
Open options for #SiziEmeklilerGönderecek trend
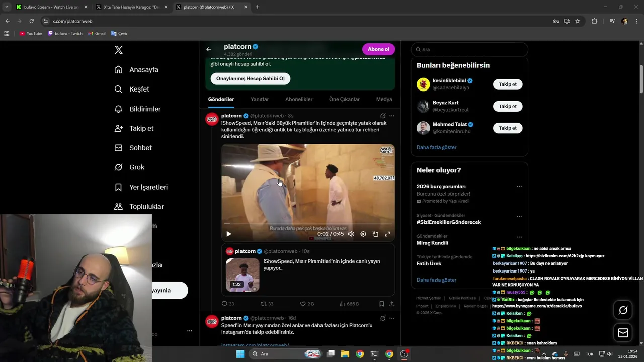click(x=519, y=216)
